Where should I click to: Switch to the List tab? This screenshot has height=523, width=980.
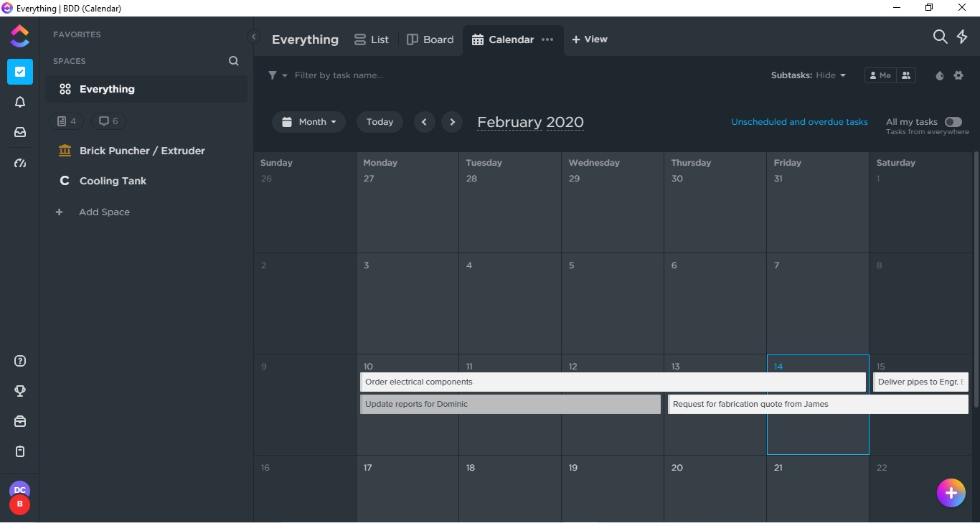tap(372, 39)
